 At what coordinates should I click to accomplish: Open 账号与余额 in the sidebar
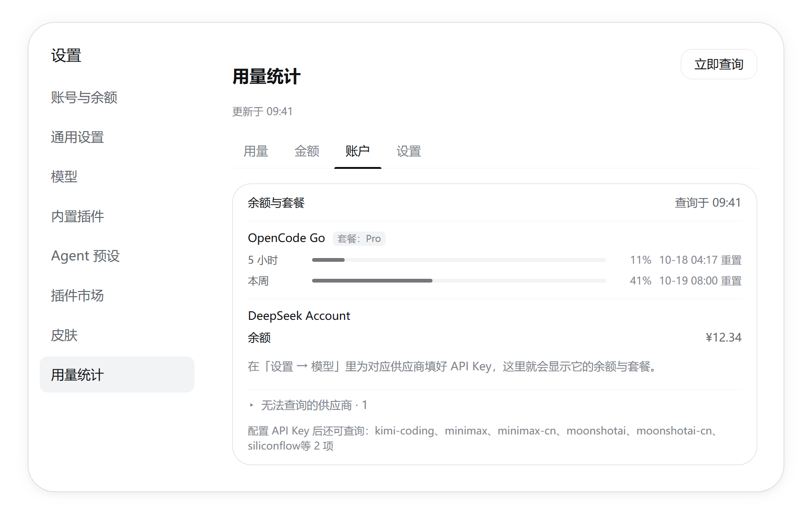(117, 98)
